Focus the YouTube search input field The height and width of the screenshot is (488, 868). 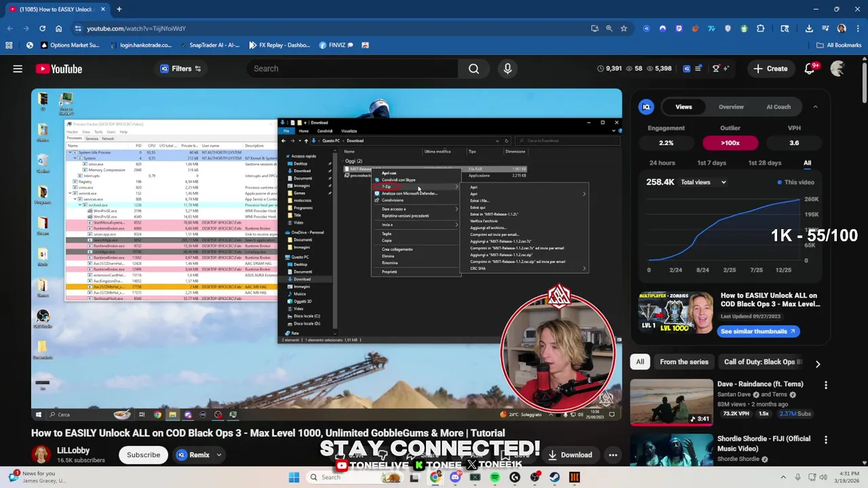point(351,68)
